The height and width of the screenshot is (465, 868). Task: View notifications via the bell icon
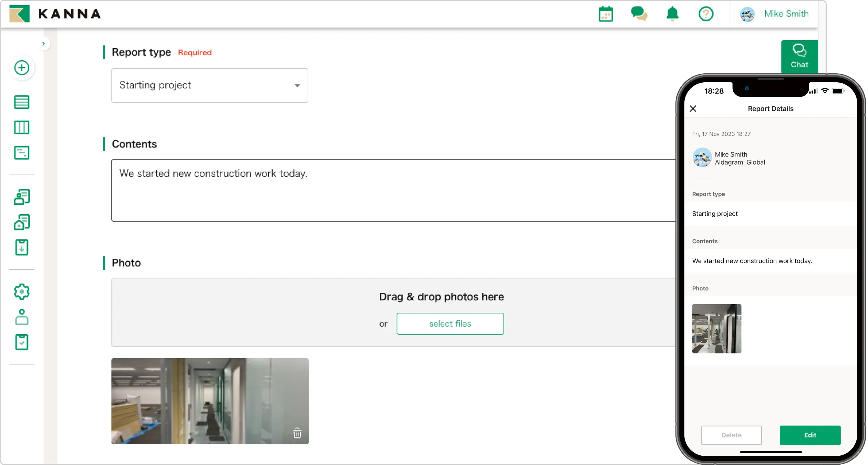coord(672,14)
